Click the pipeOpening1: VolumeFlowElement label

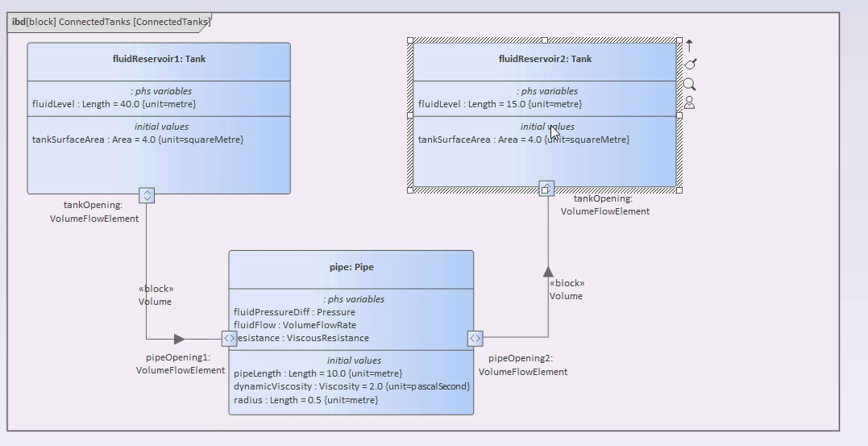181,364
